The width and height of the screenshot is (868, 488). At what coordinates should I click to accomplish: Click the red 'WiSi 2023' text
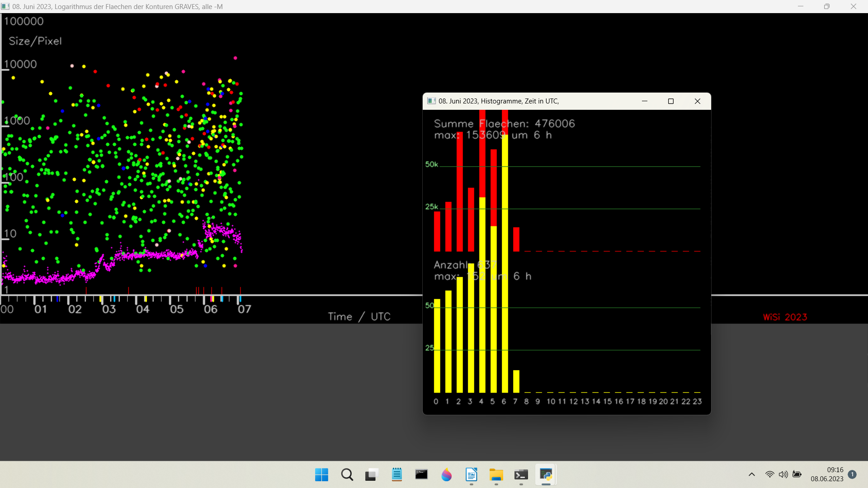click(785, 317)
